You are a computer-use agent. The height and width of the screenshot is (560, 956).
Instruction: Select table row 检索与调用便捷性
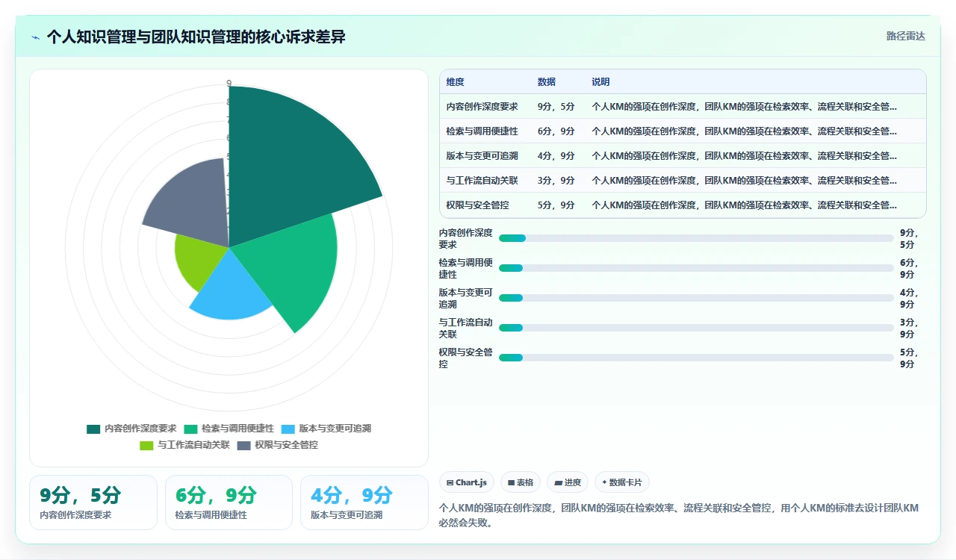(683, 131)
